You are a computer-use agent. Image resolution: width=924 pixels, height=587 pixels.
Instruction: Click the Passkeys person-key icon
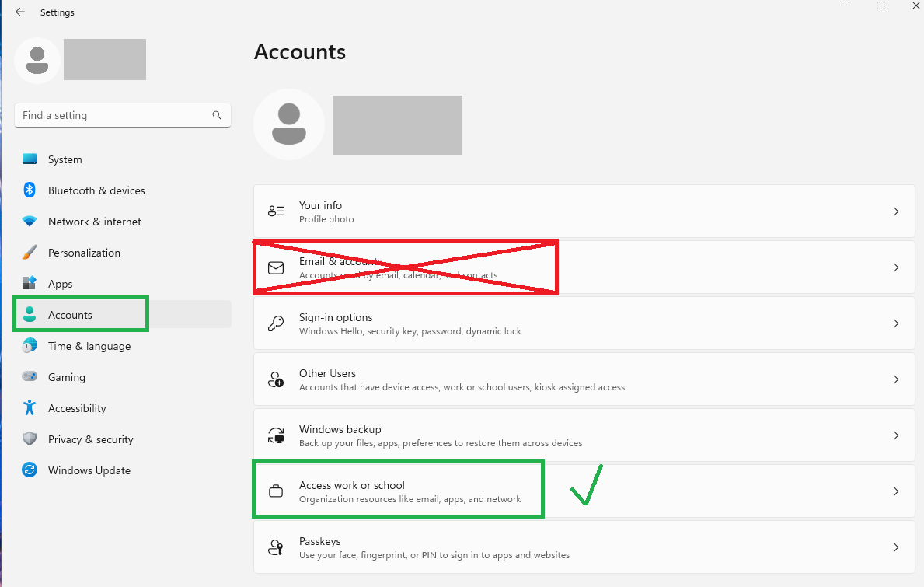[x=276, y=547]
